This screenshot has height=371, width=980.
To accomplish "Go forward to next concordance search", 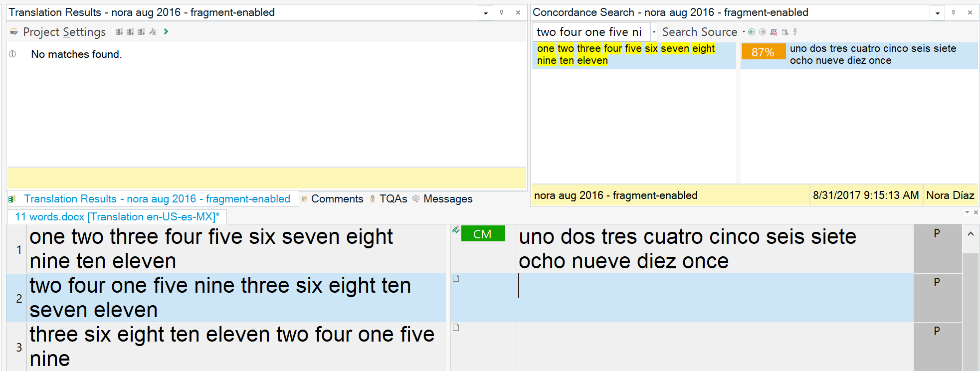I will coord(763,32).
